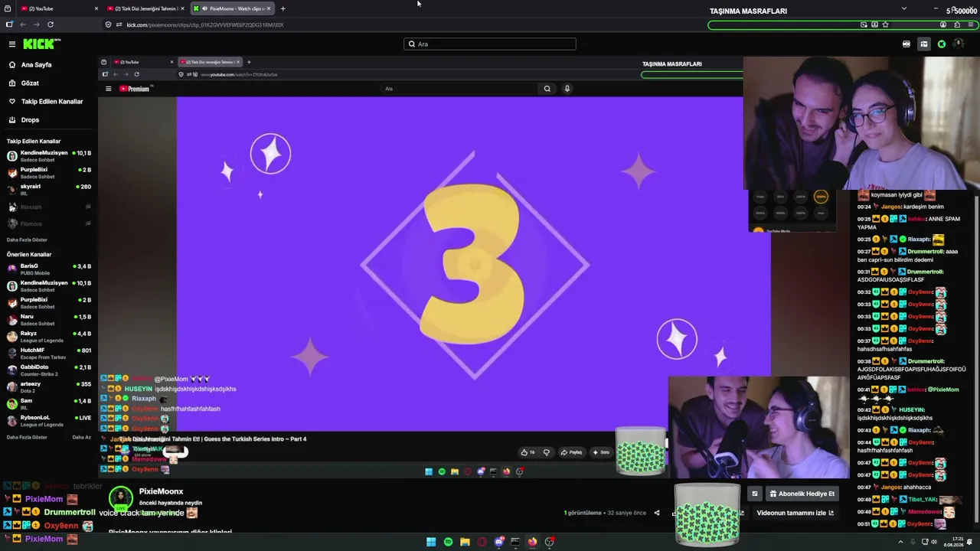Viewport: 980px width, 551px height.
Task: Open PurpleBixi in followed channels
Action: 49,172
